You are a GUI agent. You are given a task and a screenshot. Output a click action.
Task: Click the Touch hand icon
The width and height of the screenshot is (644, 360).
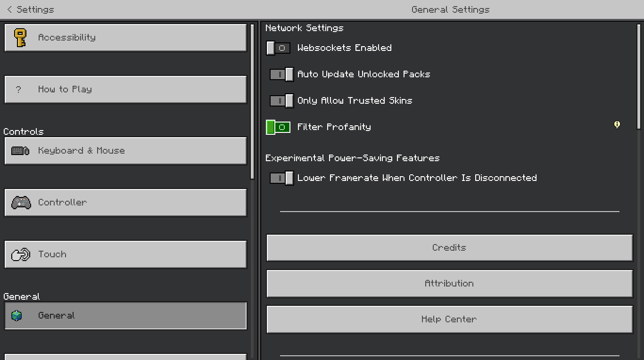point(21,254)
